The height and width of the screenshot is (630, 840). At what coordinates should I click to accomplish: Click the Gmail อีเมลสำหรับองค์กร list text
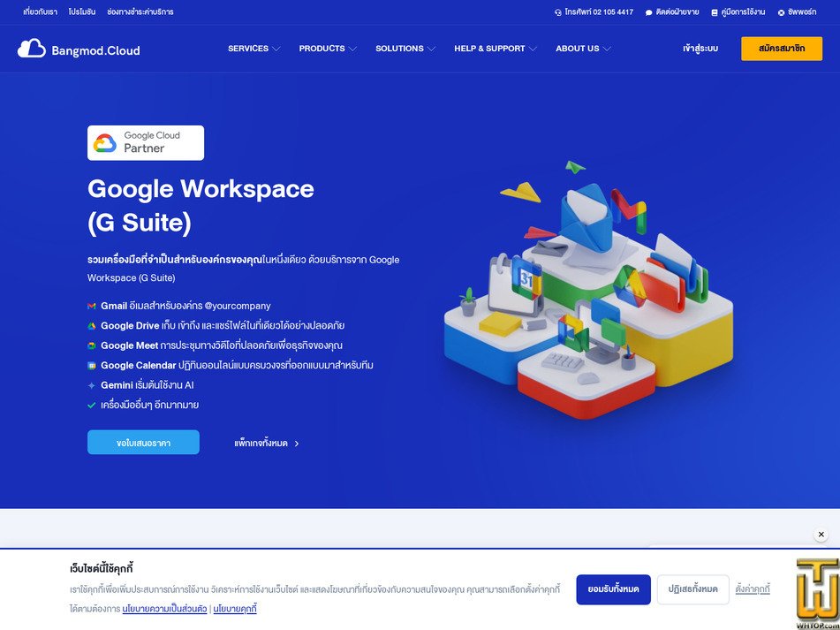coord(185,306)
